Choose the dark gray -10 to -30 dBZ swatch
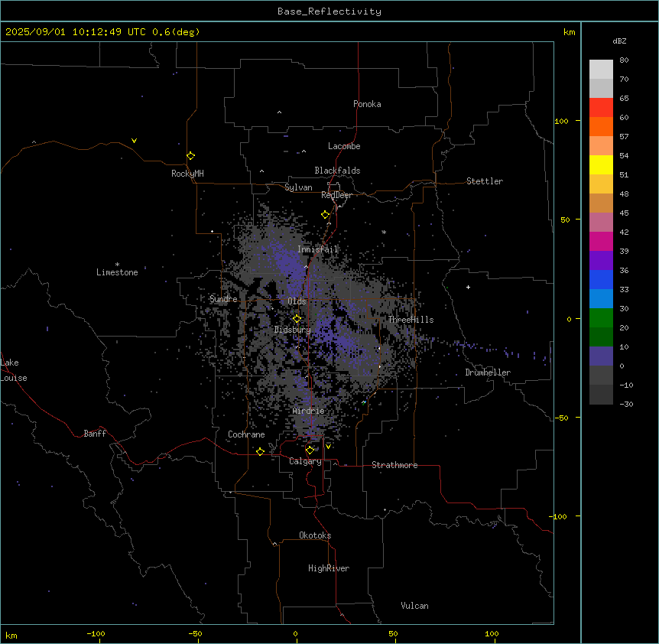 tap(601, 395)
